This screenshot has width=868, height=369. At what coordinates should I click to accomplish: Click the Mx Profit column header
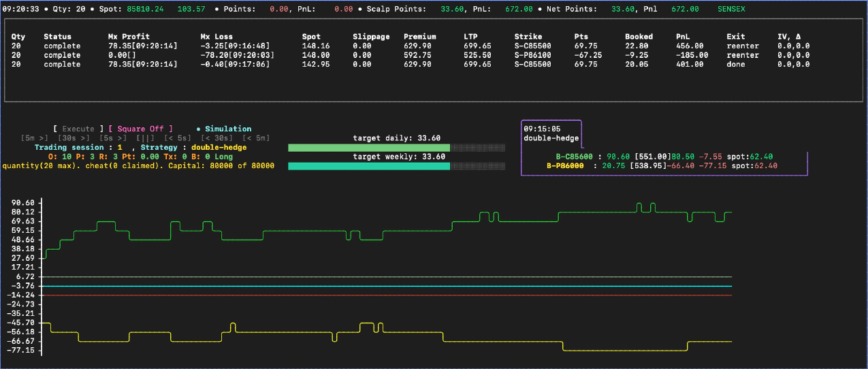coord(129,36)
